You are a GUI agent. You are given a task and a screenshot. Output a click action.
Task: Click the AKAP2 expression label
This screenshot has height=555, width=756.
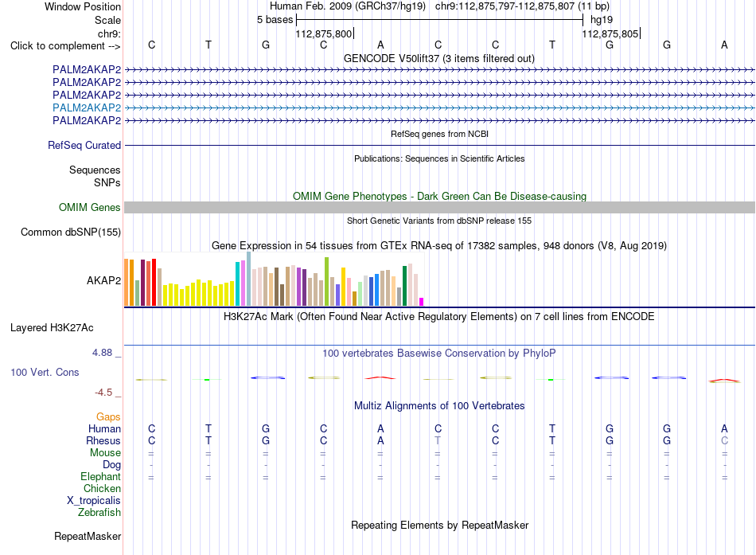[x=103, y=280]
